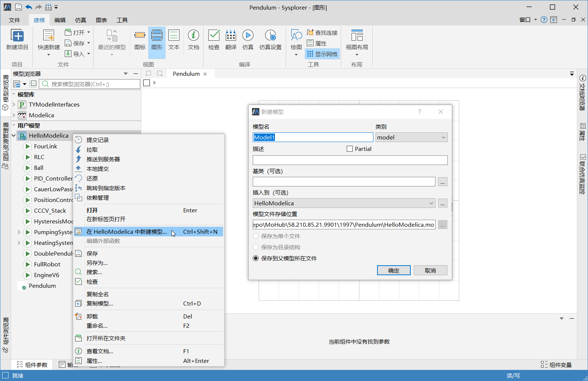This screenshot has height=381, width=588.
Task: Open the 联合仿真监控 right side tab
Action: click(582, 174)
